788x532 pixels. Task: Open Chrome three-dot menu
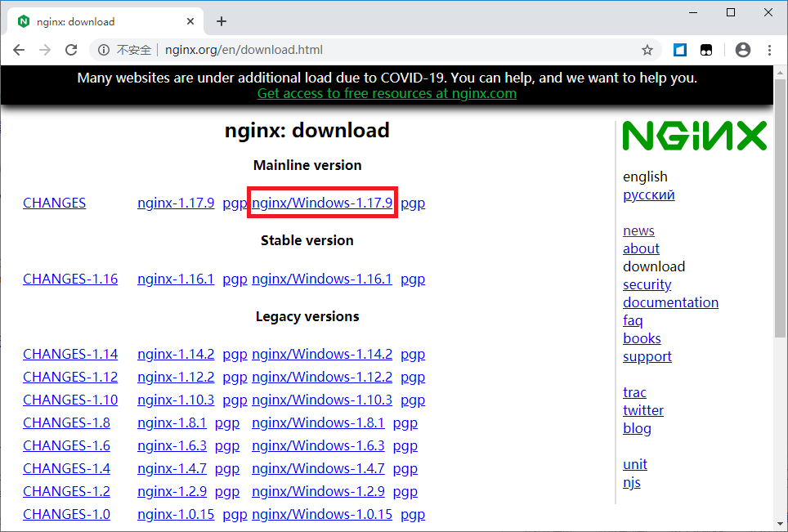click(x=770, y=50)
